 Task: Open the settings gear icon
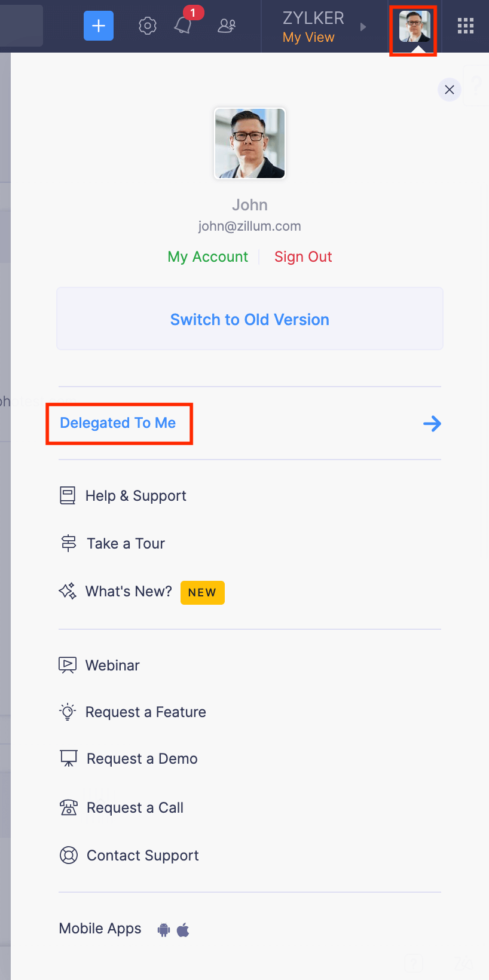pos(147,26)
